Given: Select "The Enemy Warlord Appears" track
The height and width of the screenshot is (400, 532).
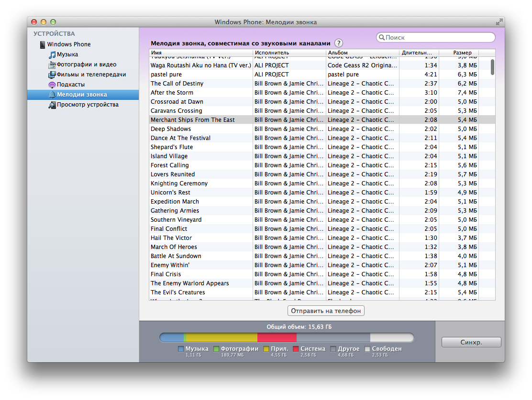Looking at the screenshot, I should coord(322,283).
